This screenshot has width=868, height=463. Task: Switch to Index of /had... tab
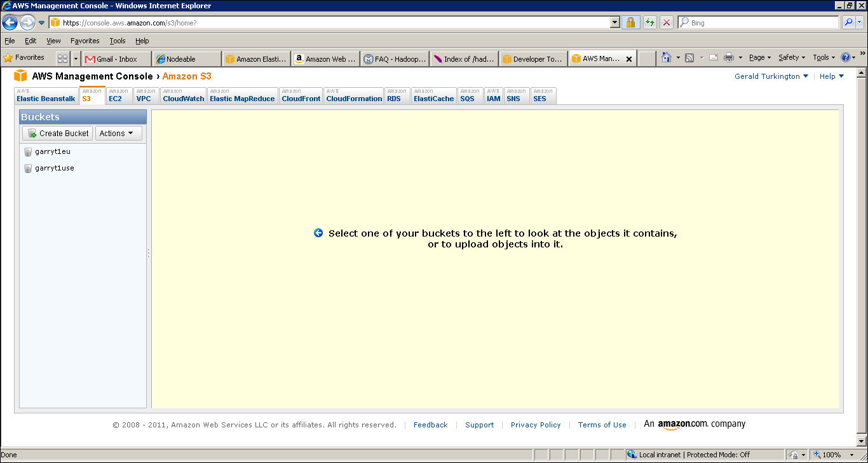point(465,59)
